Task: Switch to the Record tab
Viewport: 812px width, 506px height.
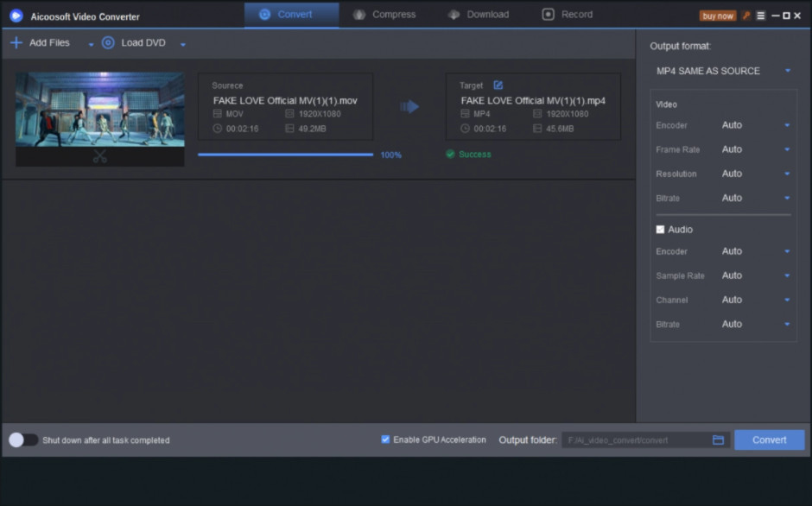Action: [x=567, y=15]
